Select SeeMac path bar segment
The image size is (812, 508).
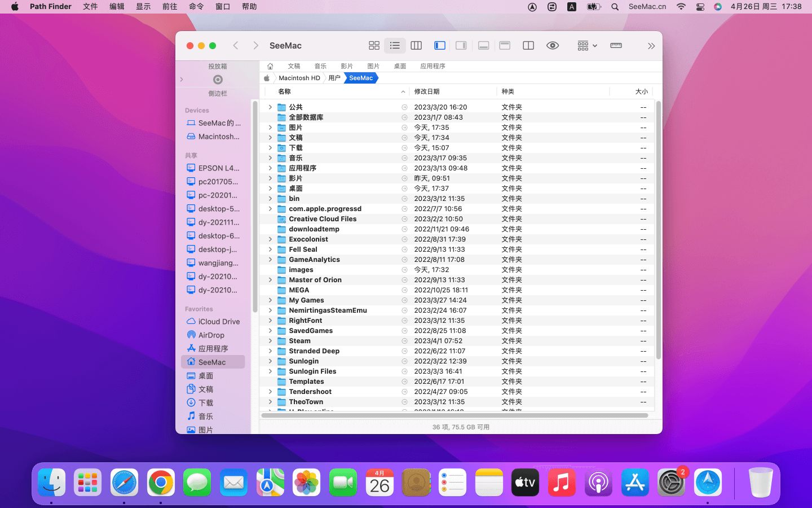click(361, 78)
